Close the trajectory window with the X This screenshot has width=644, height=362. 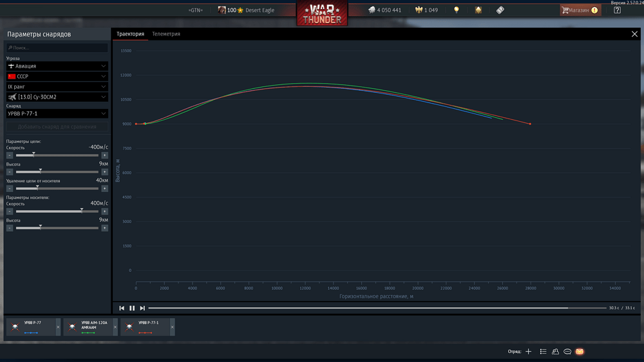click(634, 34)
